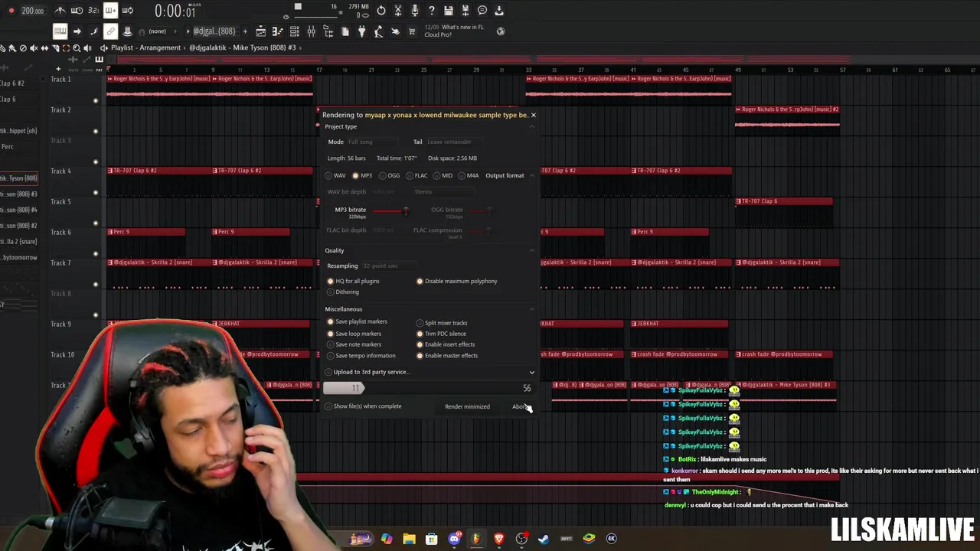Collapse the Project type section
Screen dimensions: 980x551
[532, 126]
